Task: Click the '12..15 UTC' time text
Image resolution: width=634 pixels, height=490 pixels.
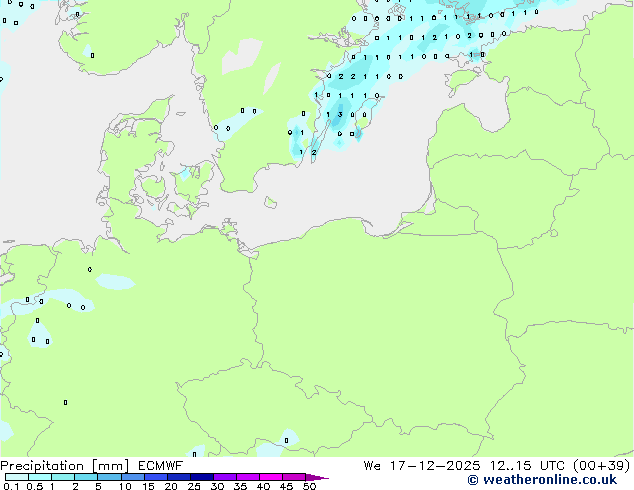Action: [x=527, y=466]
